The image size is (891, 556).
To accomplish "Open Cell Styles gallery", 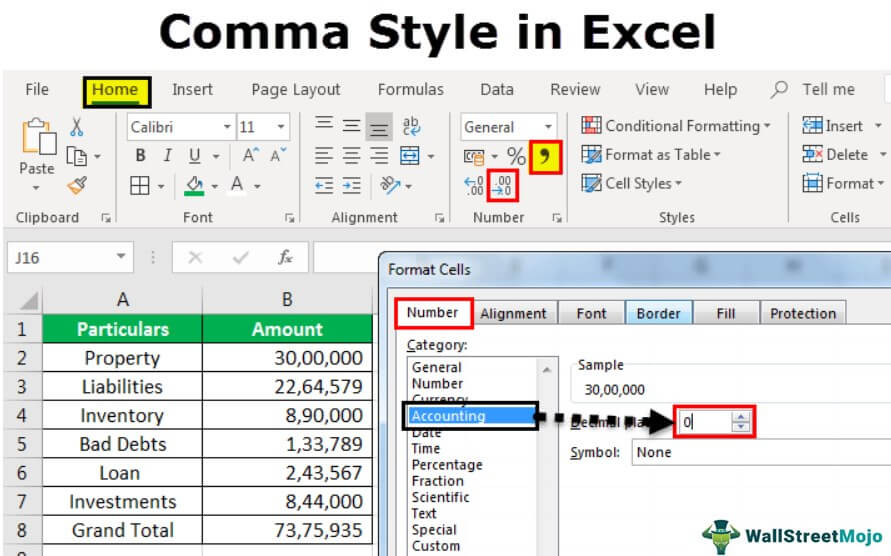I will [x=632, y=184].
